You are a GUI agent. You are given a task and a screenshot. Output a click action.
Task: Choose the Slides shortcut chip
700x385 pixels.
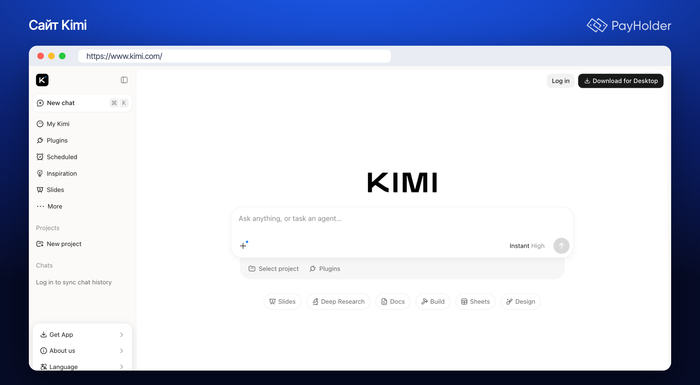click(x=283, y=301)
